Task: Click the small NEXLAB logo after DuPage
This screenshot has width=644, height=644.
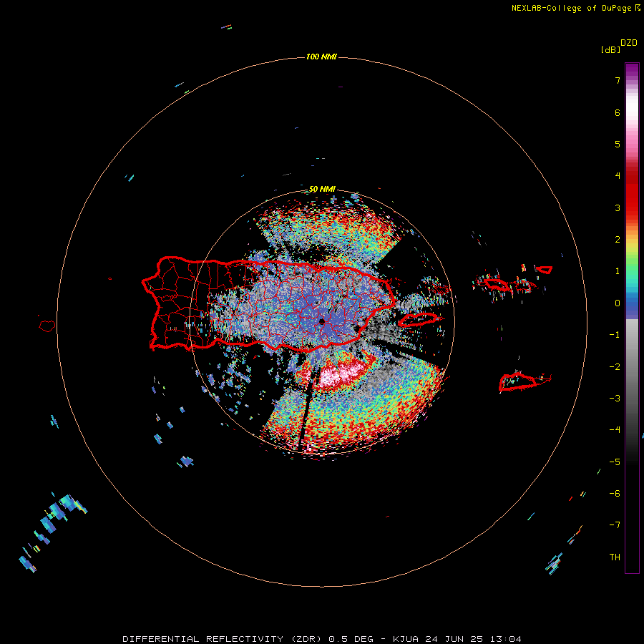Action: (x=638, y=8)
